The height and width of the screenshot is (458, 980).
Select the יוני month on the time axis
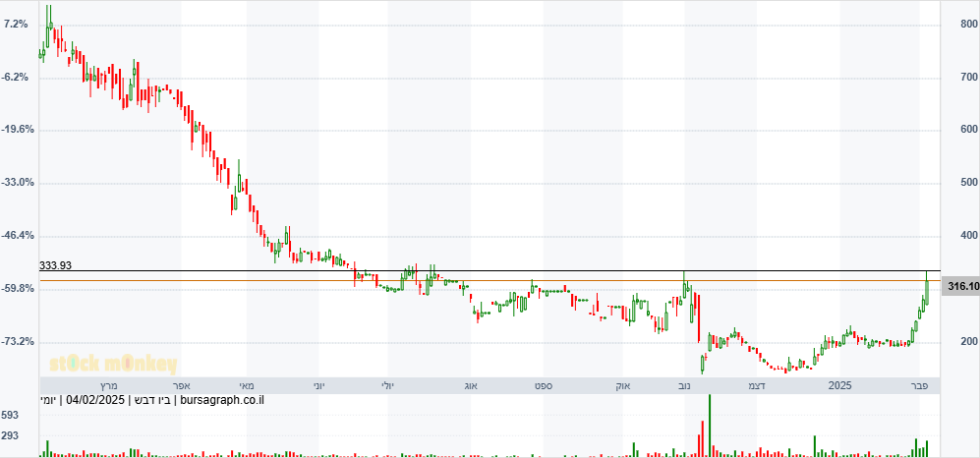318,386
